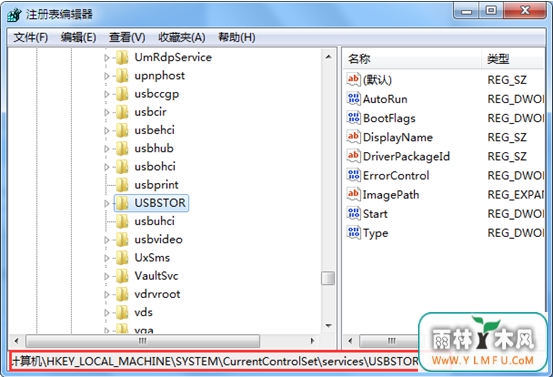The image size is (553, 377).
Task: Click the DriverPackageId value name
Action: [x=406, y=157]
